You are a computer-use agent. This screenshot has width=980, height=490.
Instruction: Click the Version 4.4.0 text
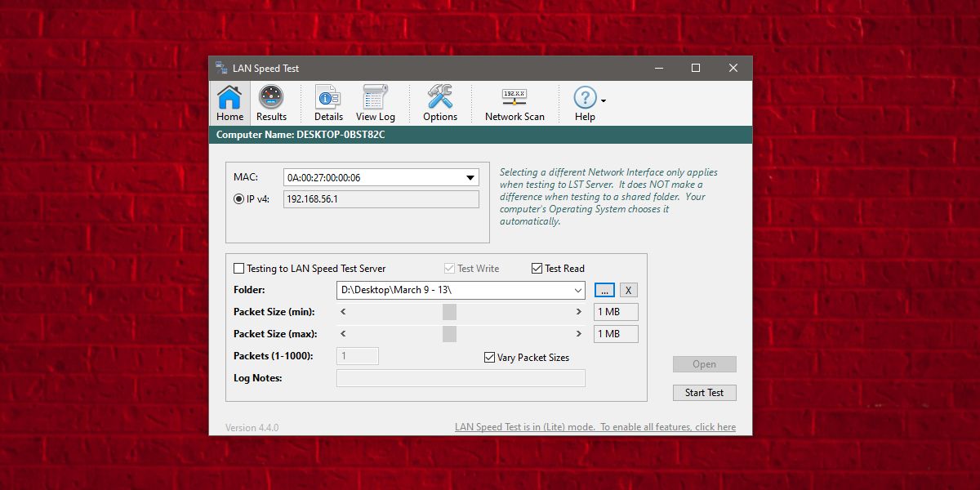[252, 427]
